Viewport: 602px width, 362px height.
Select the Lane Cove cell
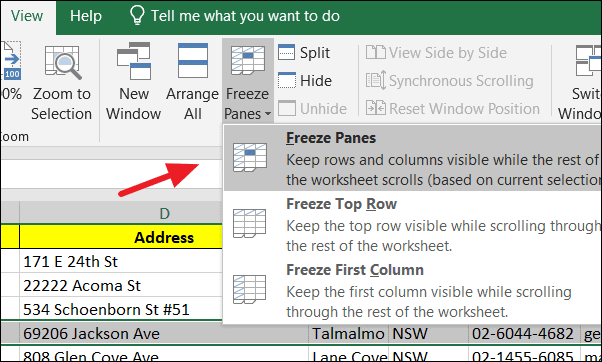click(x=349, y=355)
